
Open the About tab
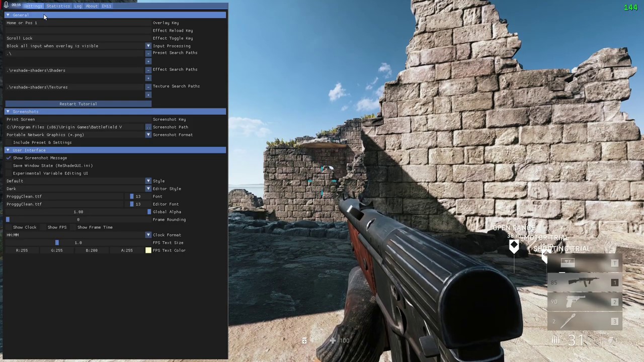tap(92, 6)
